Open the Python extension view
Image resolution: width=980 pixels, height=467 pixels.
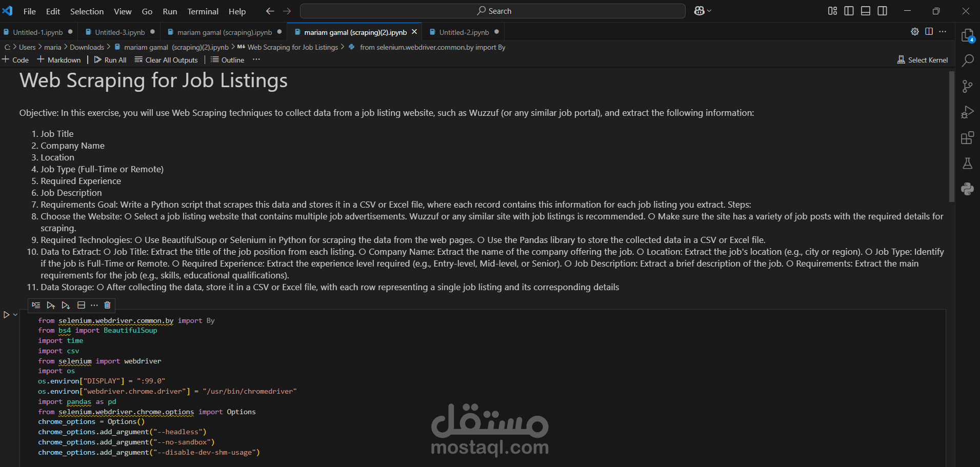click(967, 189)
